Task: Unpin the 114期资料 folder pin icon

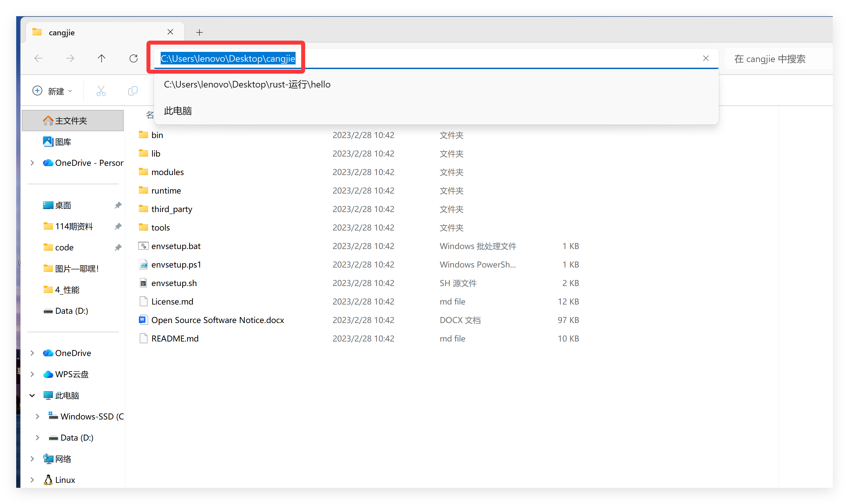Action: coord(118,226)
